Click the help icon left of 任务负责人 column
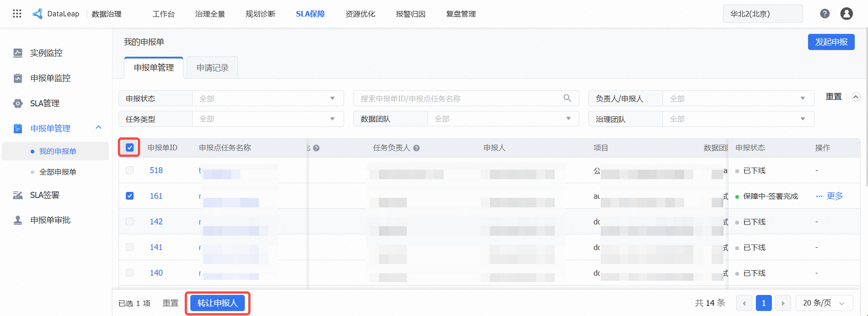The height and width of the screenshot is (316, 868). [316, 148]
